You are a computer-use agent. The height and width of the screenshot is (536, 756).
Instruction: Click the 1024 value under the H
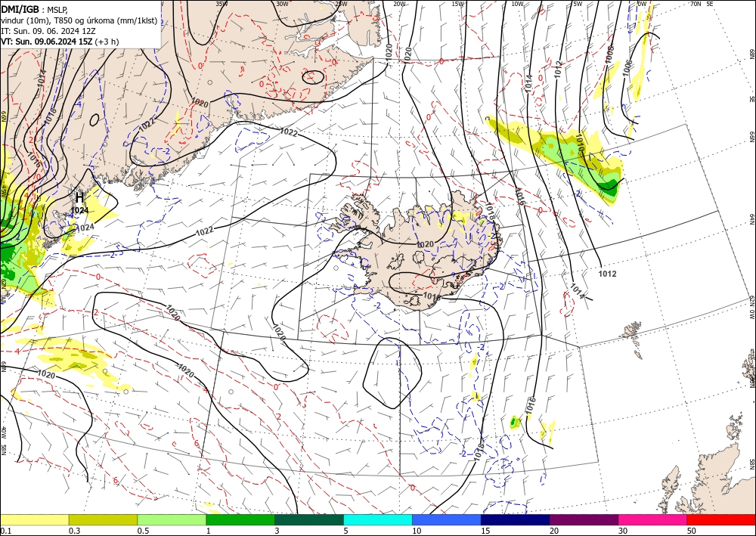coord(79,211)
